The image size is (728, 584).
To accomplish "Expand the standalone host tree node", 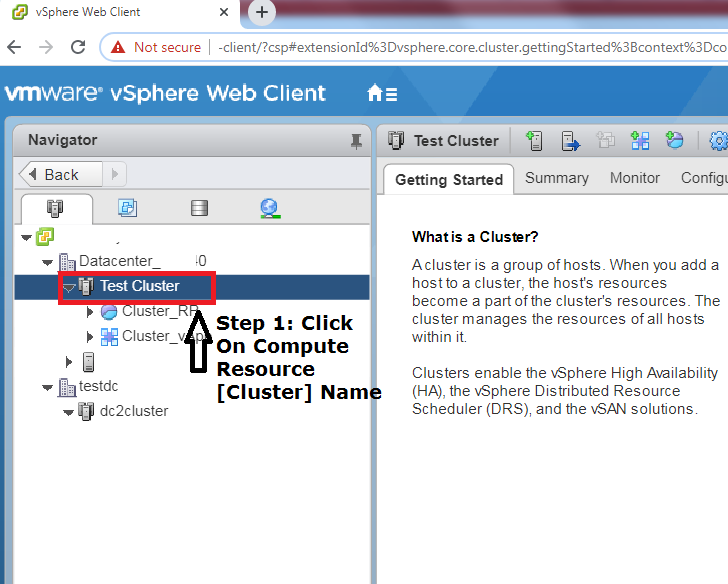I will coord(69,362).
